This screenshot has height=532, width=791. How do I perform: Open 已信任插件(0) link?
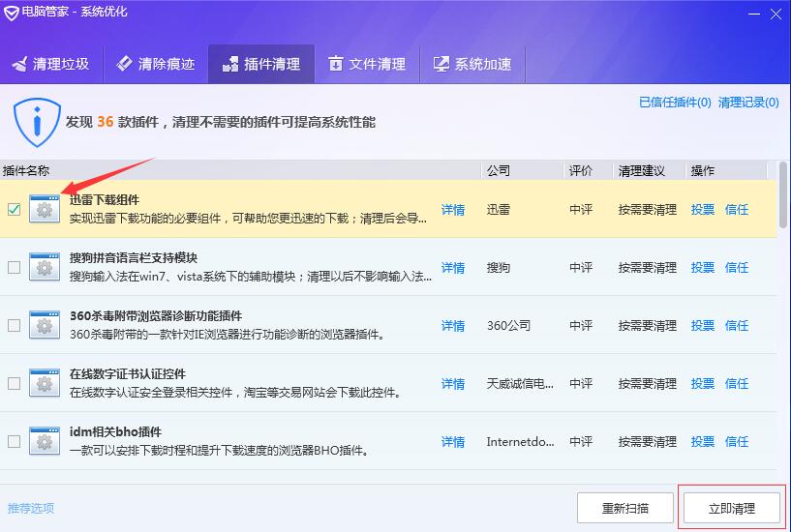(x=675, y=103)
